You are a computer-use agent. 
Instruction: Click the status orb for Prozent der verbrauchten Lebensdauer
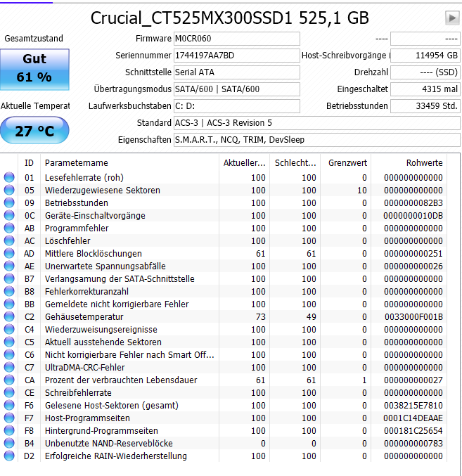click(x=9, y=380)
